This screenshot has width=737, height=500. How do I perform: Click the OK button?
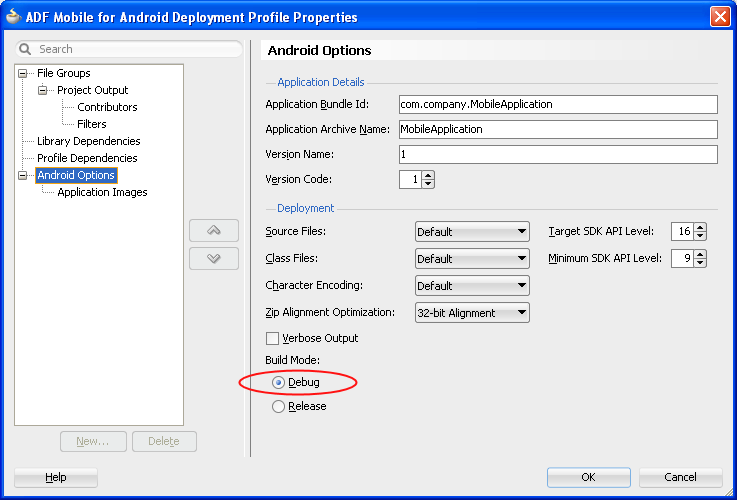click(588, 477)
